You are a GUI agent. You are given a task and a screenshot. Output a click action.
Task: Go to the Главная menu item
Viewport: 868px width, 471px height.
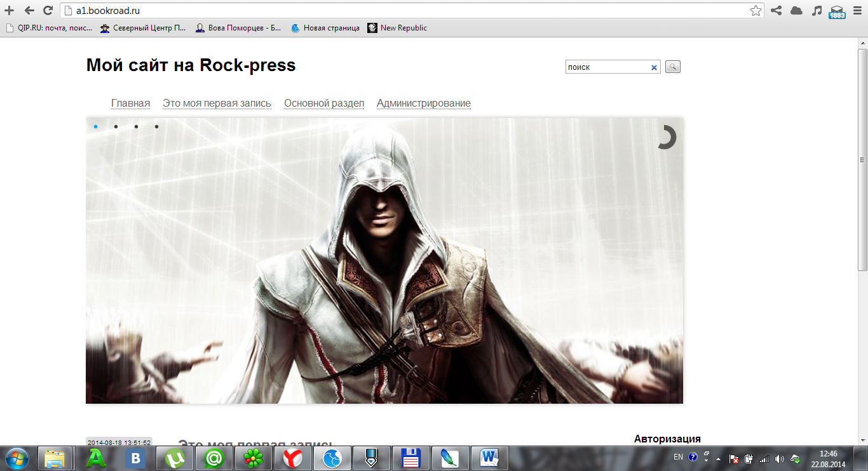(130, 103)
